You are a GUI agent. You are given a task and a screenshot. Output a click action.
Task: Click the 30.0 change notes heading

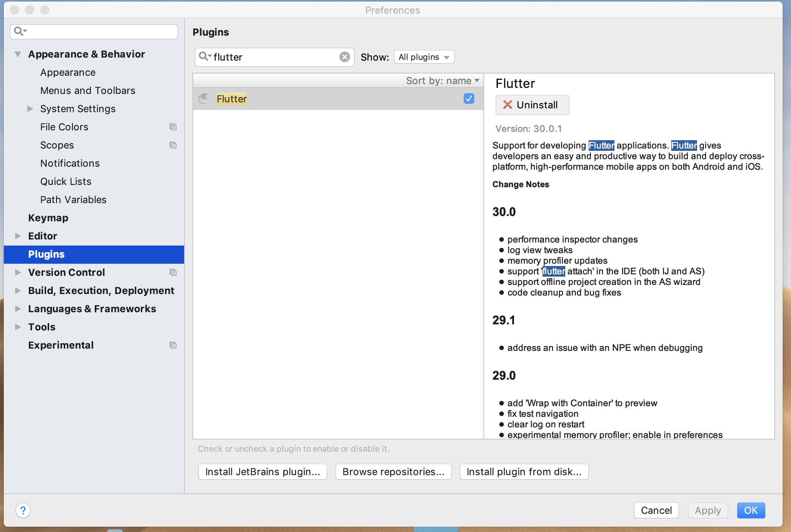click(x=504, y=212)
